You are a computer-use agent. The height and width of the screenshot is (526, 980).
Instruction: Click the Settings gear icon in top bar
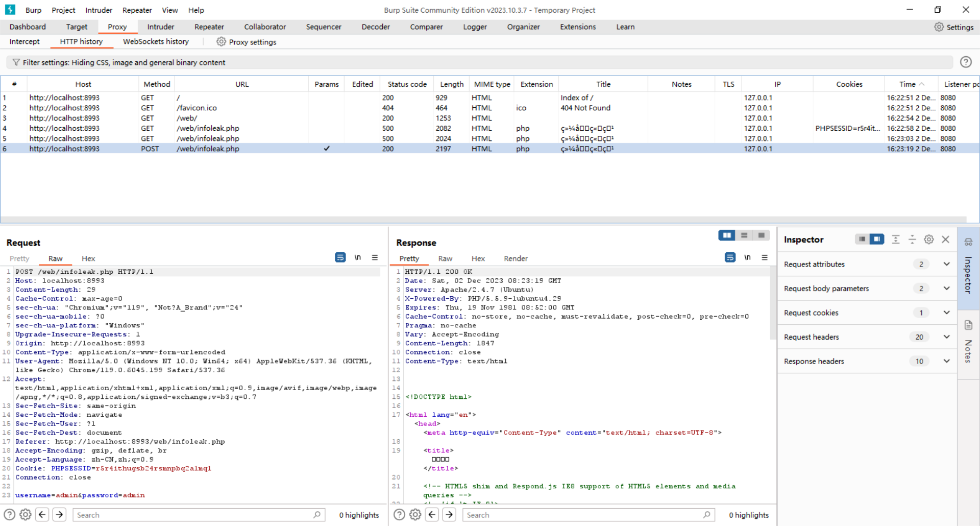click(x=939, y=27)
